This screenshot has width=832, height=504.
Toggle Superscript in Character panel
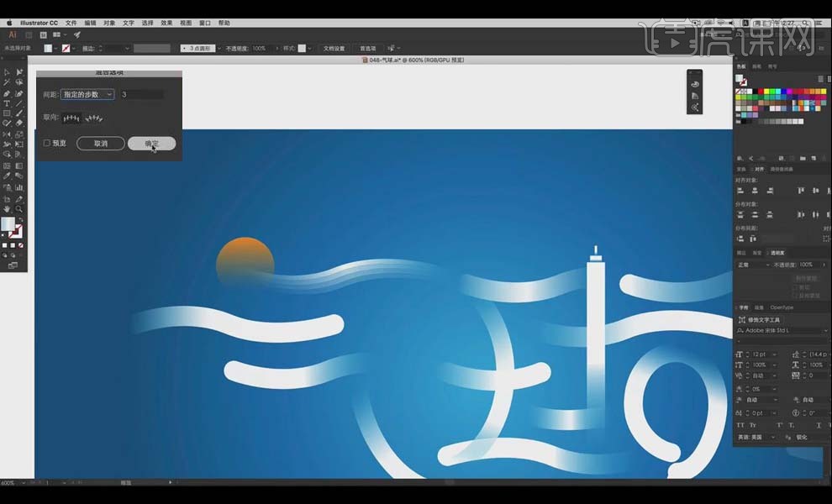tap(779, 425)
